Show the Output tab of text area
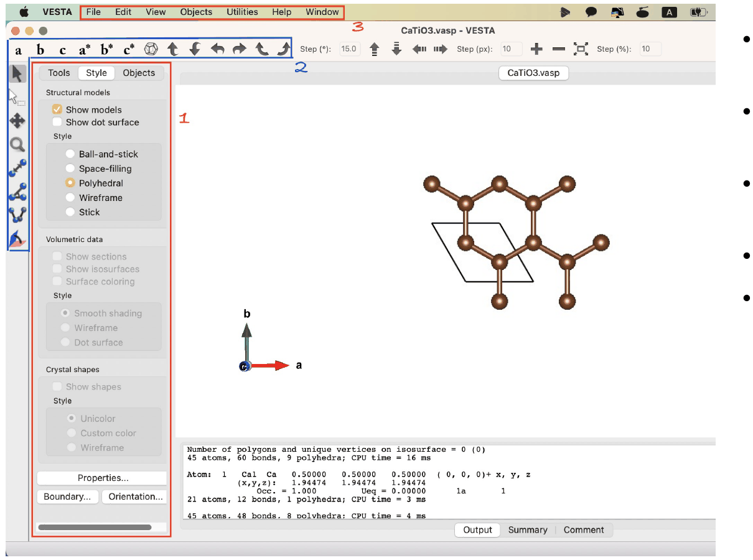 tap(478, 530)
